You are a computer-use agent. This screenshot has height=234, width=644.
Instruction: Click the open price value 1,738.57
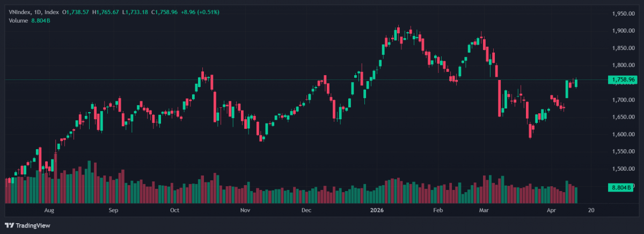click(x=78, y=12)
